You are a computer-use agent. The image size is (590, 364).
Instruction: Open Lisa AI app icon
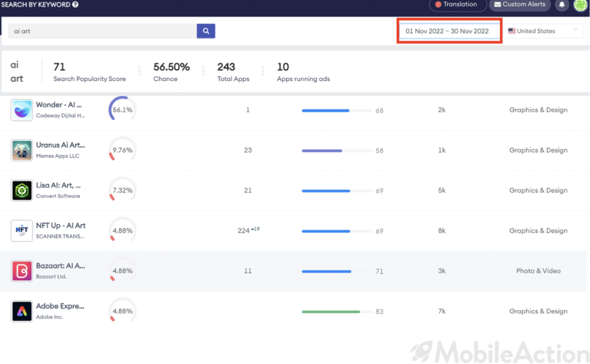click(22, 190)
